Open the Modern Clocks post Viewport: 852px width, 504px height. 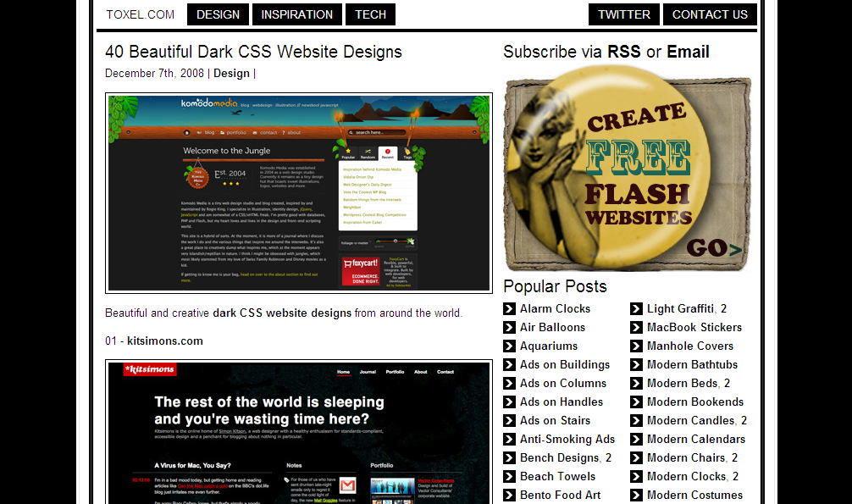coord(687,476)
